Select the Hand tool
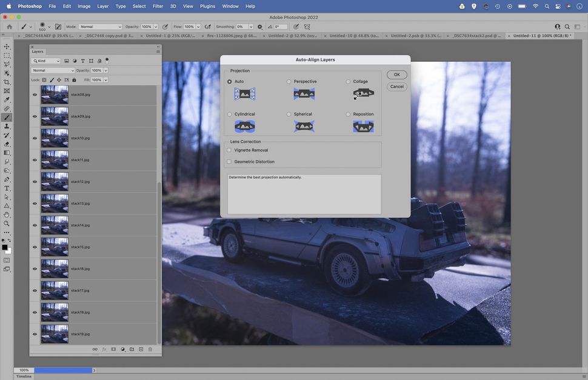 tap(7, 215)
